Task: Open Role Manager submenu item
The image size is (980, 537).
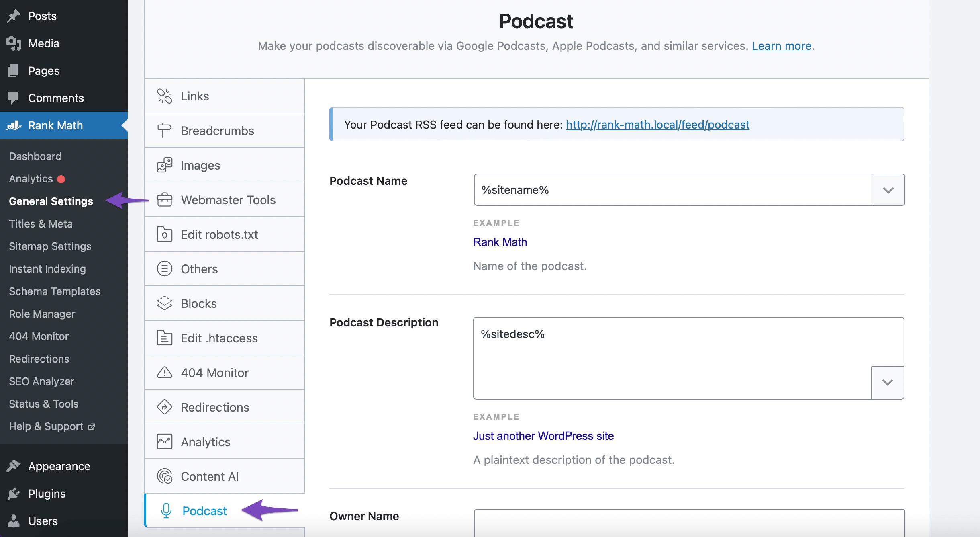Action: (42, 314)
